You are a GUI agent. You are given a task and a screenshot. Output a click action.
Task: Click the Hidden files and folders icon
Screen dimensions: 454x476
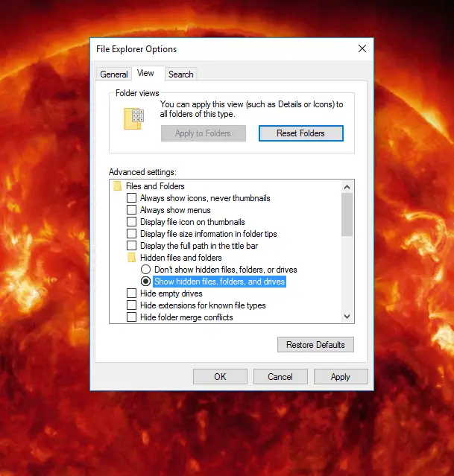click(131, 258)
